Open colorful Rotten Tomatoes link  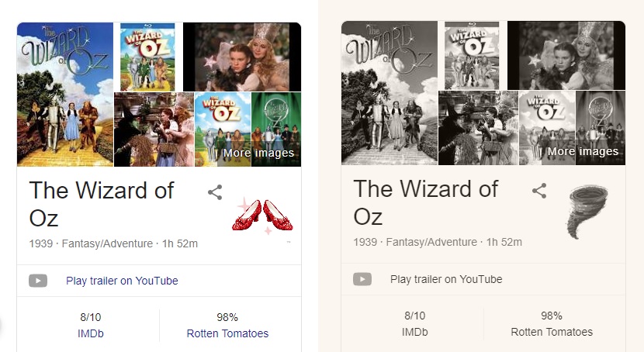tap(227, 333)
